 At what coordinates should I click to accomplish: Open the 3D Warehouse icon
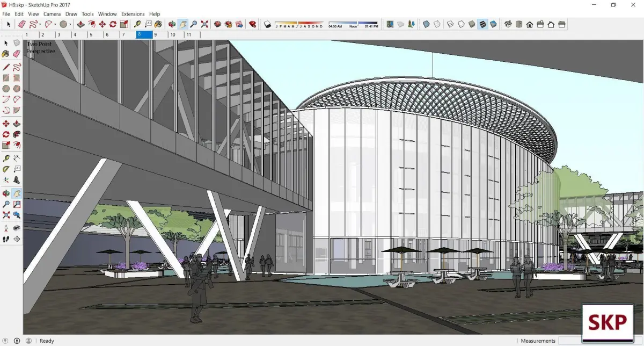click(217, 24)
